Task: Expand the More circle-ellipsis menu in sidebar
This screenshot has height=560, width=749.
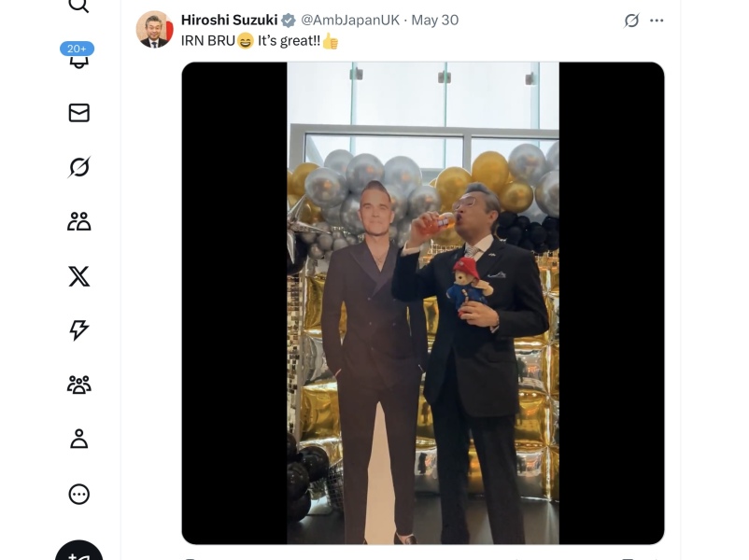Action: click(78, 494)
